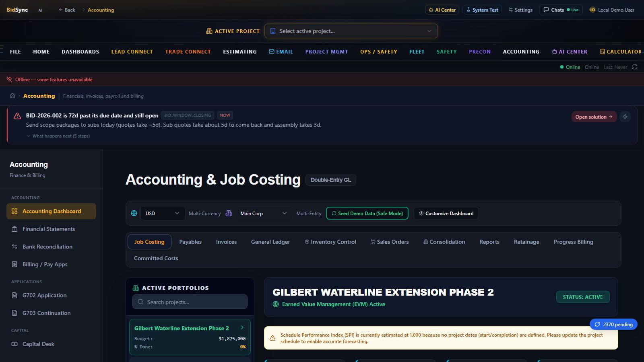Click the alert warning triangle icon
Viewport: 644px width, 362px height.
tap(17, 116)
